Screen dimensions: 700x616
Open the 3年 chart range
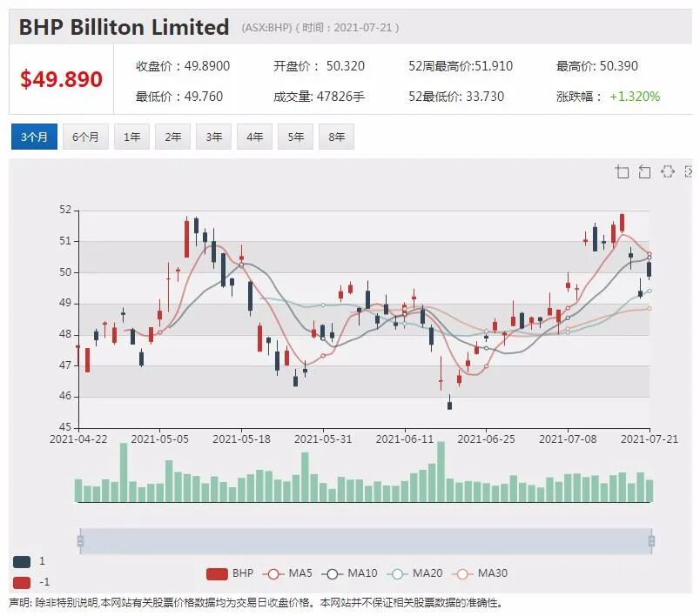[214, 137]
